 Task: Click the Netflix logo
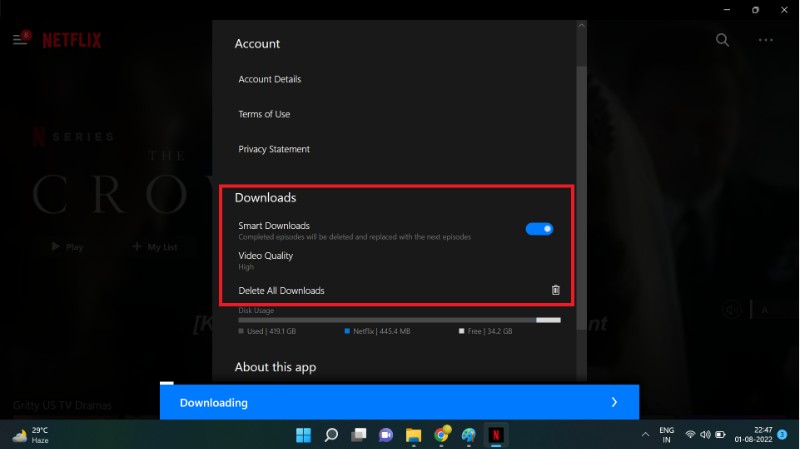click(x=71, y=40)
